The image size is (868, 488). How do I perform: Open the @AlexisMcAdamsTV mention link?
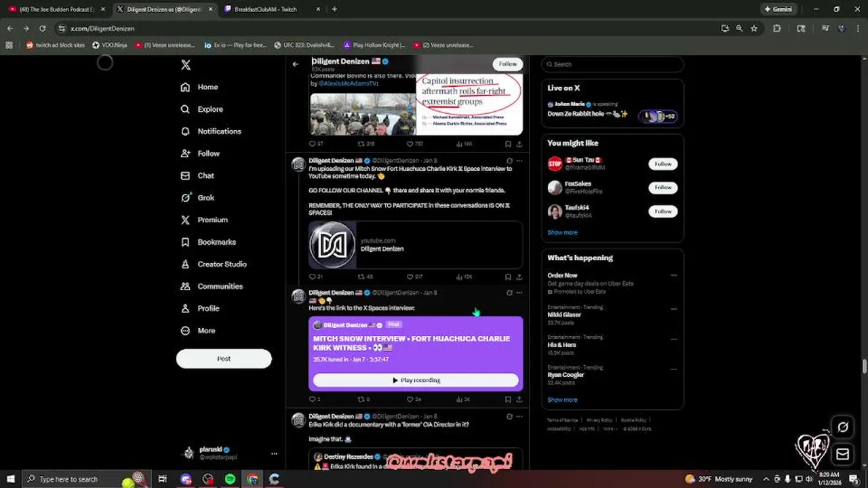coord(348,83)
